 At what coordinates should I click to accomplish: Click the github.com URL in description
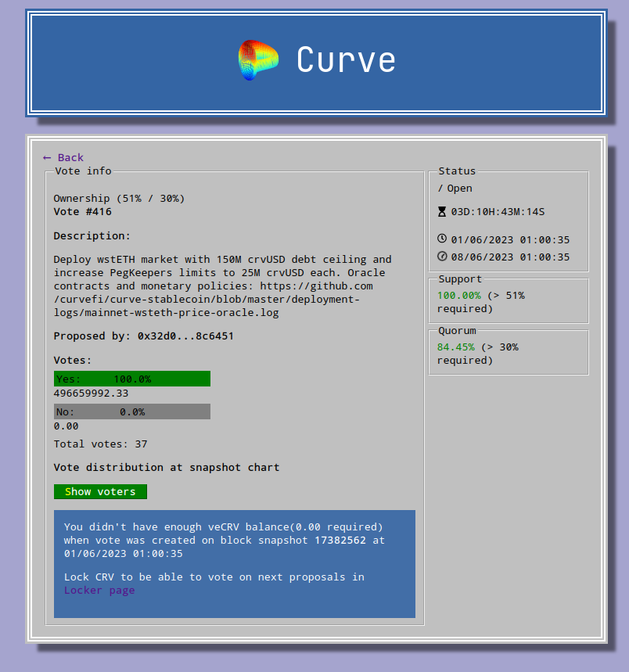click(x=214, y=299)
